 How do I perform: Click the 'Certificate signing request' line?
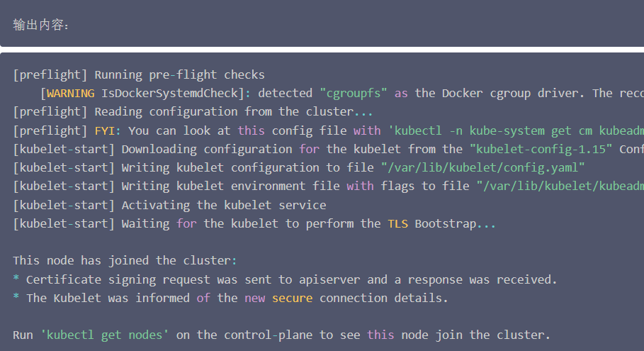coord(286,280)
